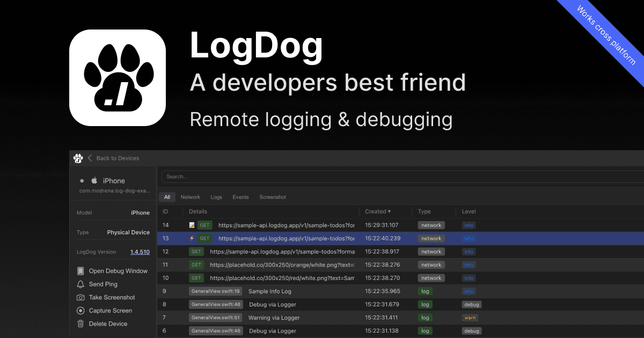Viewport: 644px width, 338px height.
Task: Click the lightning bolt icon in row 13
Action: click(192, 238)
